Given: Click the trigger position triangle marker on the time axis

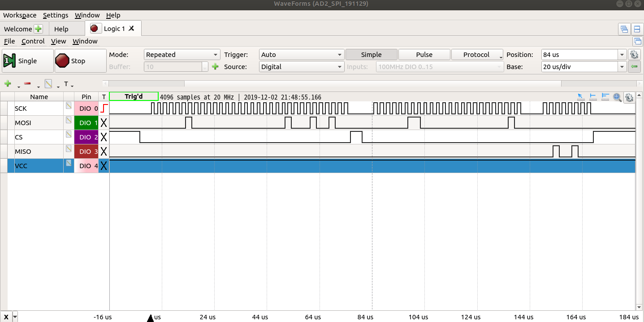Looking at the screenshot, I should coord(151,318).
